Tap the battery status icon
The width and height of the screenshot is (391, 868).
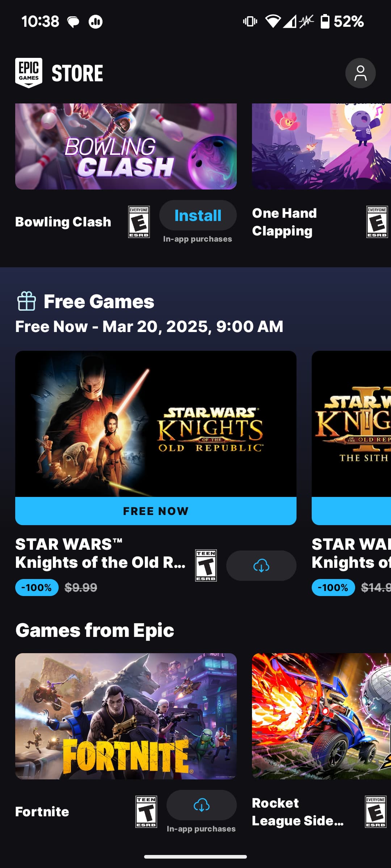(x=325, y=21)
